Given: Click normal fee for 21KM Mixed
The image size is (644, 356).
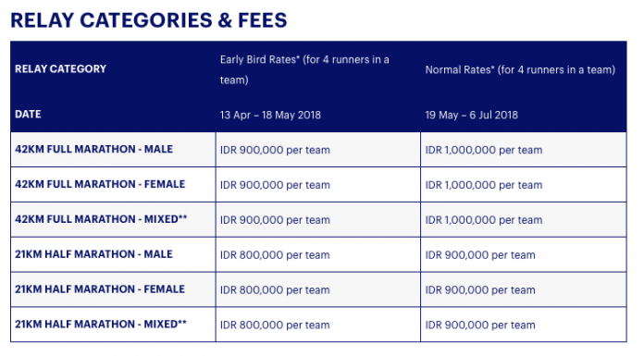Looking at the screenshot, I should point(480,325).
